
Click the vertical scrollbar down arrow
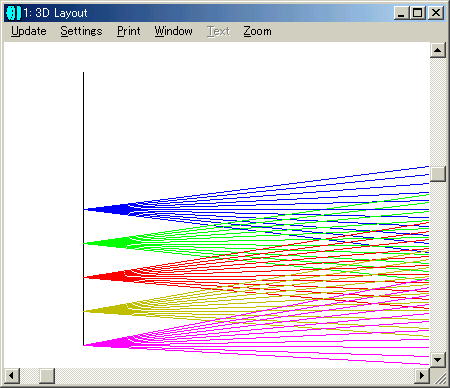click(x=438, y=360)
